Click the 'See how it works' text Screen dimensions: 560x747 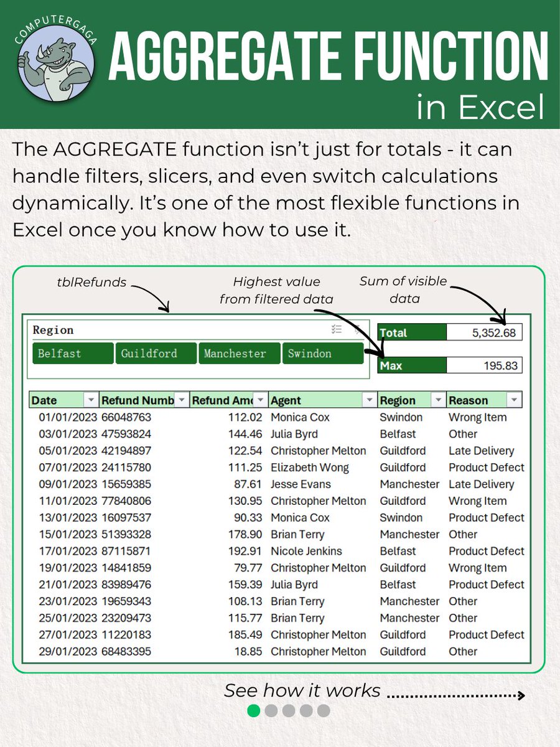[302, 690]
